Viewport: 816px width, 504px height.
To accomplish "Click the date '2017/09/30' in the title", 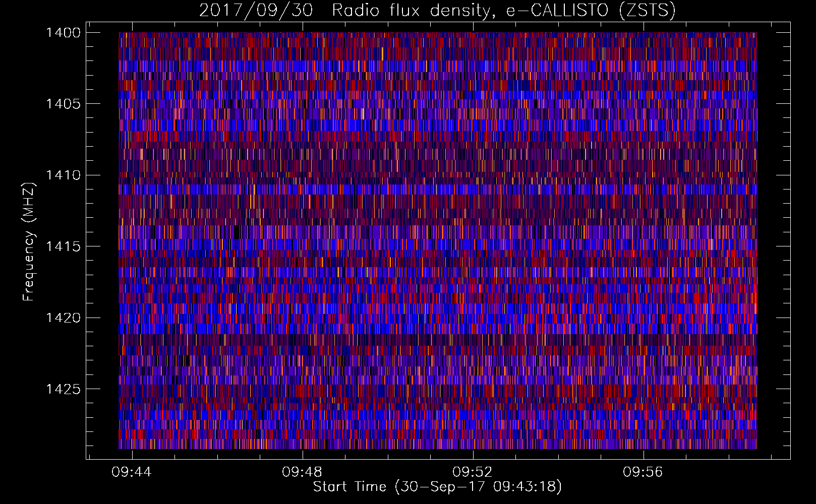I will click(x=256, y=11).
